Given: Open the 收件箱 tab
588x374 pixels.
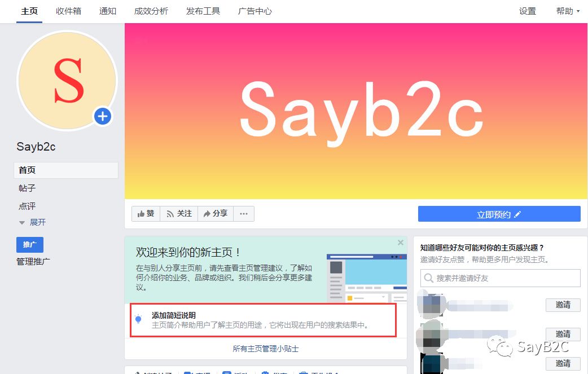Looking at the screenshot, I should pos(68,11).
